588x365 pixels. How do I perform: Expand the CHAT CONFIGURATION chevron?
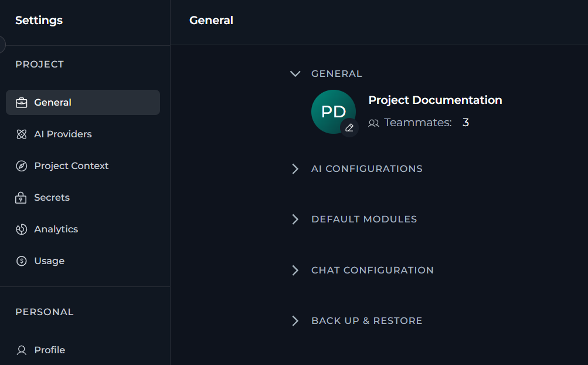click(x=295, y=270)
